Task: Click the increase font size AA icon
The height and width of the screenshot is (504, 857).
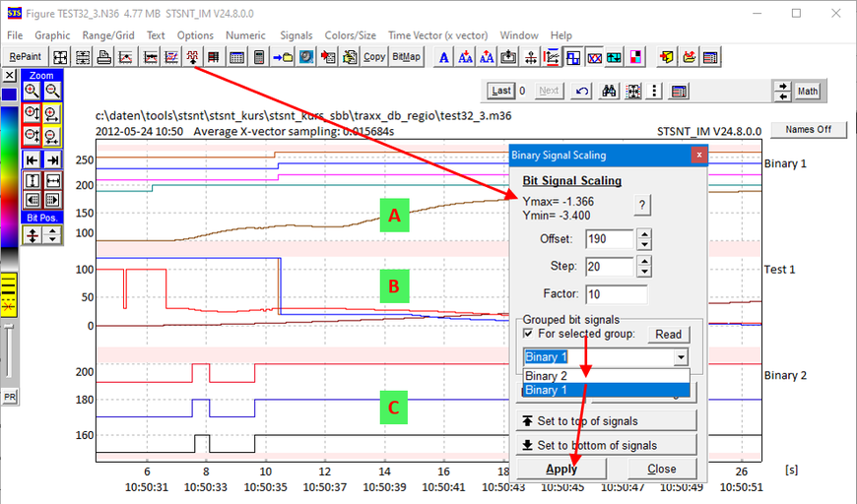Action: (x=487, y=57)
